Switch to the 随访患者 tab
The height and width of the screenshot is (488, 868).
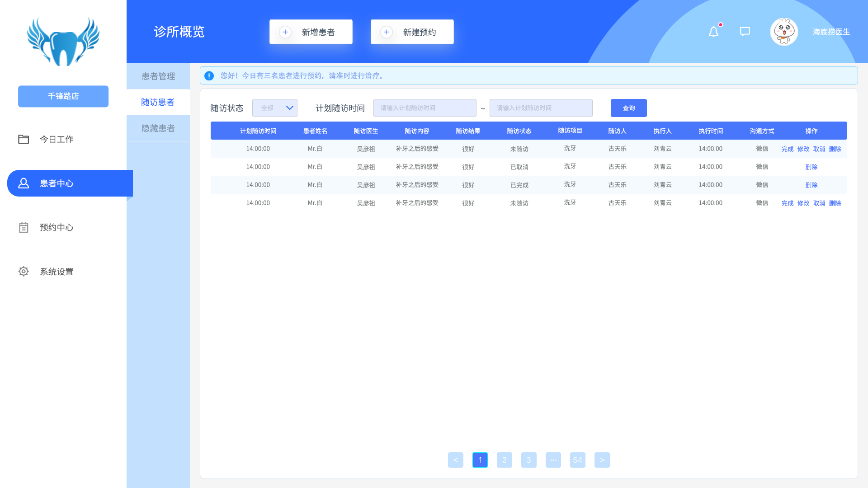click(158, 102)
